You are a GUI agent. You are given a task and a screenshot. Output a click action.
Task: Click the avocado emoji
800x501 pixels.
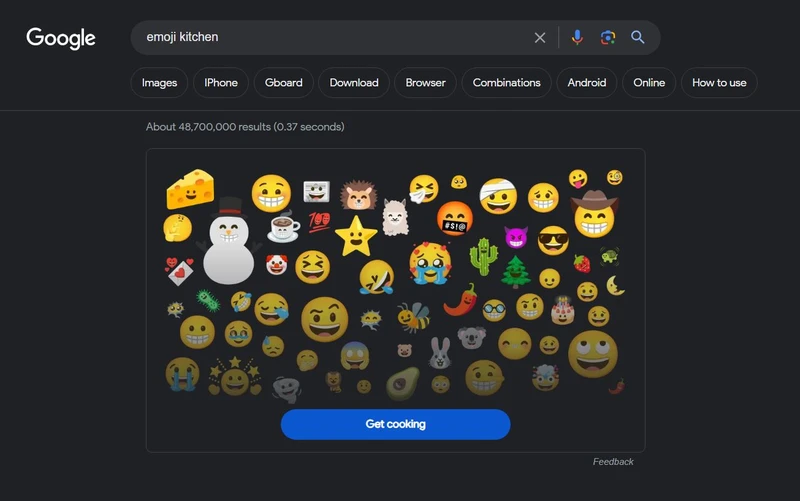402,383
